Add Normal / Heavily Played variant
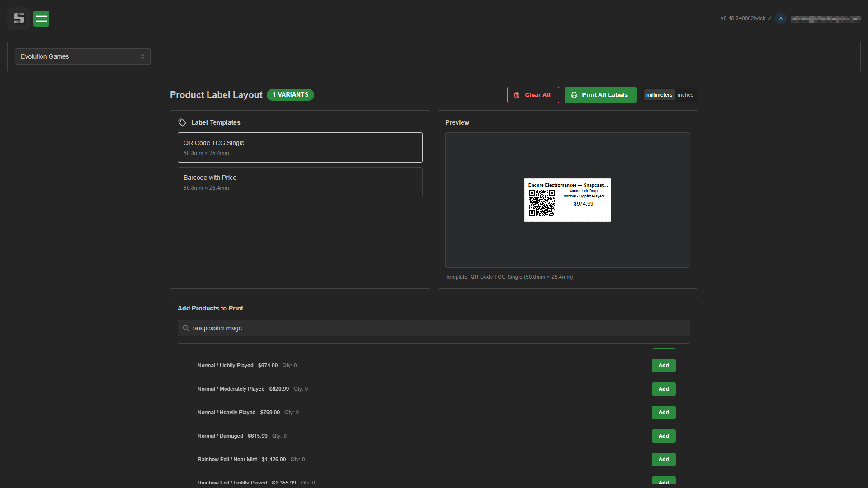Screen dimensions: 868x488 pos(663,413)
